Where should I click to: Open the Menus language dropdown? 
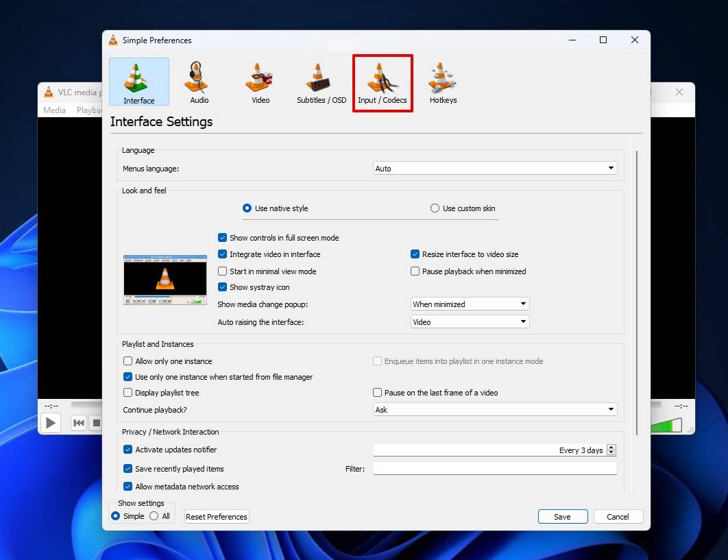click(495, 168)
